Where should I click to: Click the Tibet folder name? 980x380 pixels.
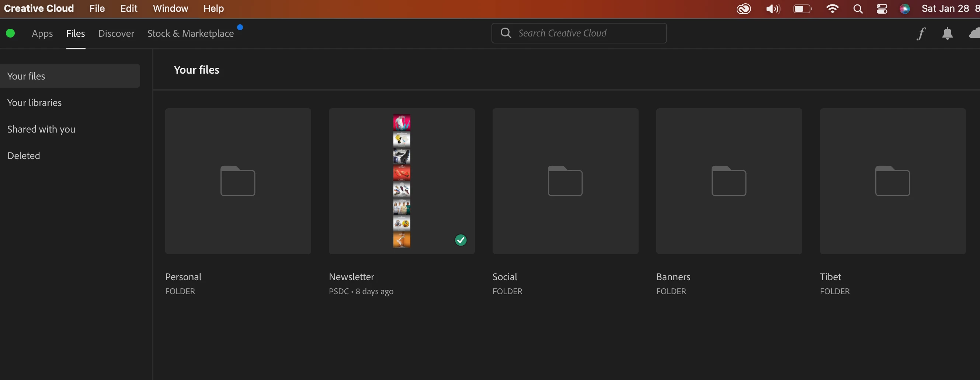click(830, 277)
